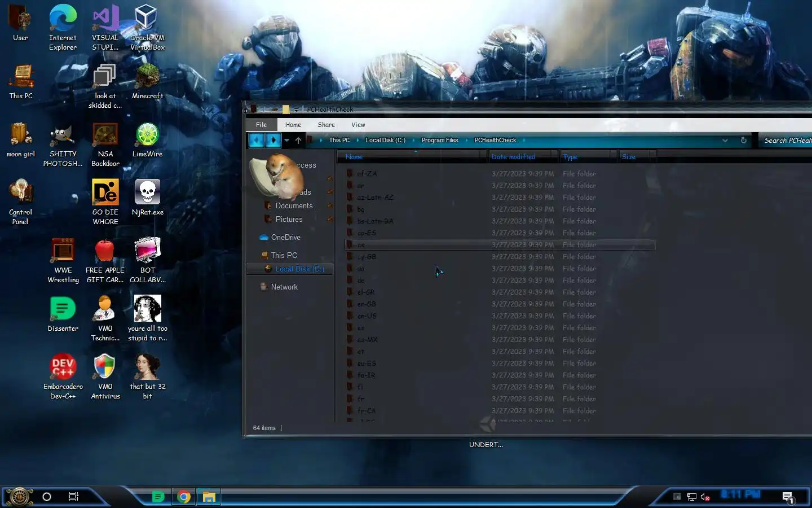Select the 'that but 32 bit' icon
Viewport: 812px width, 508px height.
(147, 376)
